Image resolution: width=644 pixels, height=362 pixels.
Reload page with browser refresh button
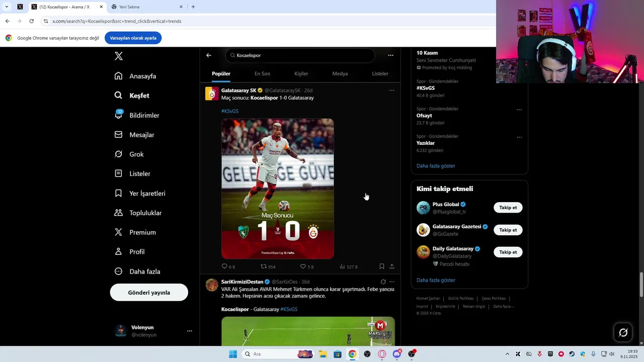pyautogui.click(x=31, y=21)
